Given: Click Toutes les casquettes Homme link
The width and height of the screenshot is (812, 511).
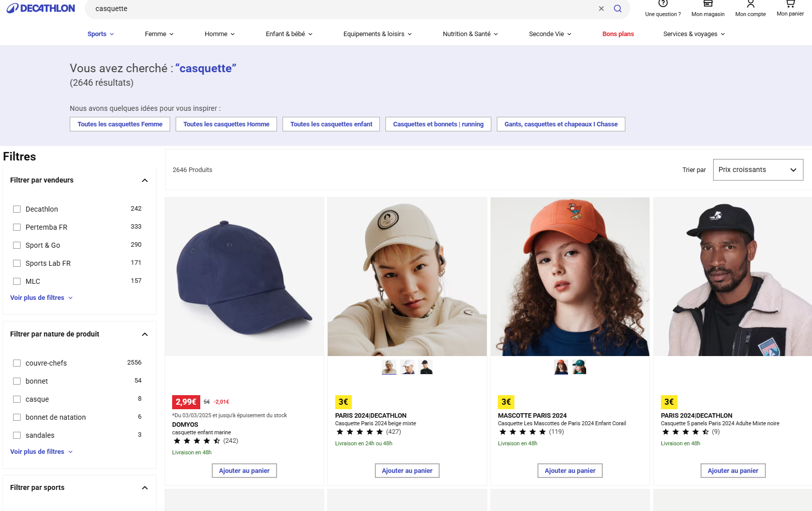Looking at the screenshot, I should pyautogui.click(x=226, y=124).
